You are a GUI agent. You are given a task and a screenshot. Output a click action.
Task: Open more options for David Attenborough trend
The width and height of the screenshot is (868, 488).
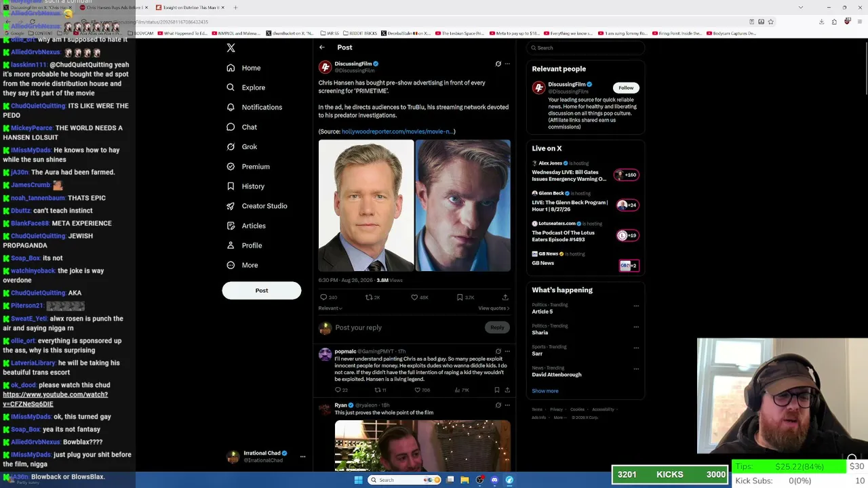click(636, 369)
